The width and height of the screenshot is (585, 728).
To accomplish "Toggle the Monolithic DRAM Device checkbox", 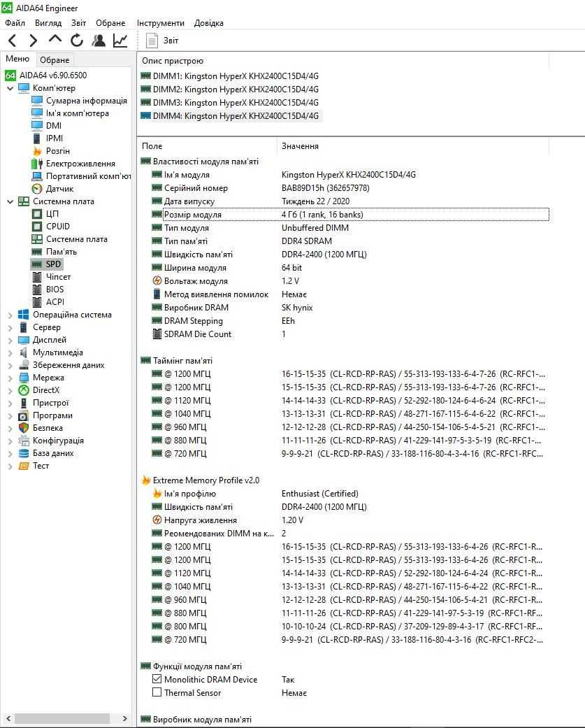I will (157, 679).
